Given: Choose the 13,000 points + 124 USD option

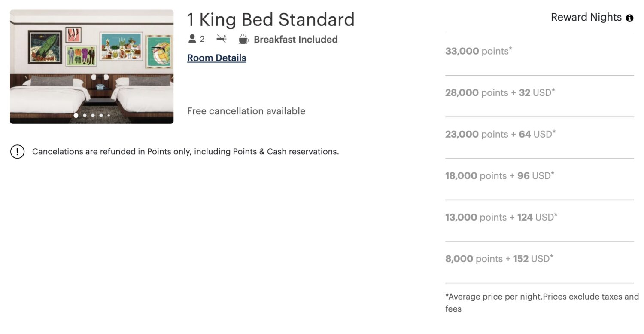Looking at the screenshot, I should click(500, 217).
